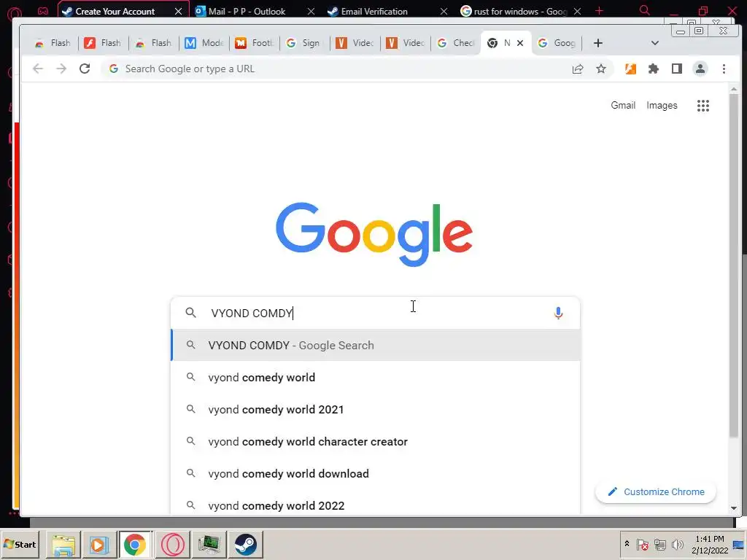Screen dimensions: 747x560
Task: Select Opera's Email Verification tab
Action: coord(374,11)
